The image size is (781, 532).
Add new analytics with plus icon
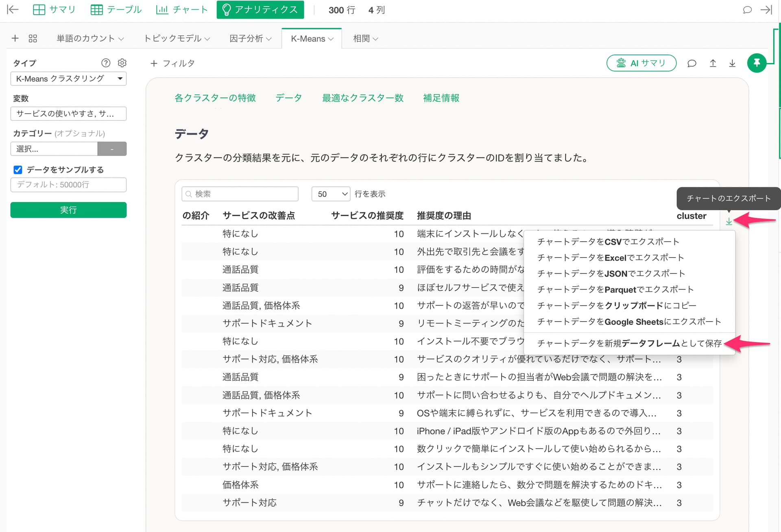(15, 38)
